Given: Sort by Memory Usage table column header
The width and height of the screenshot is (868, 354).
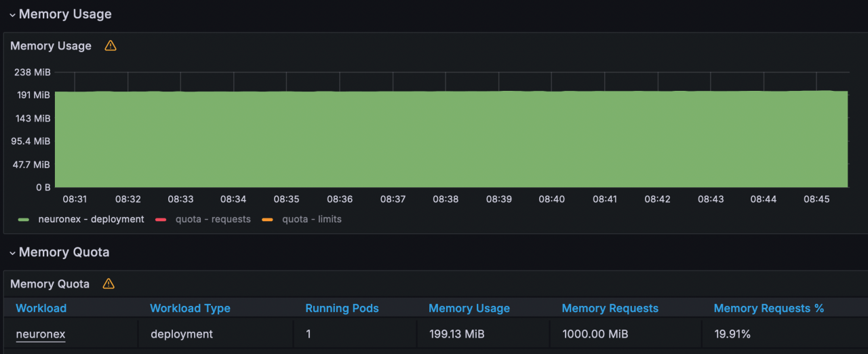Looking at the screenshot, I should 469,309.
